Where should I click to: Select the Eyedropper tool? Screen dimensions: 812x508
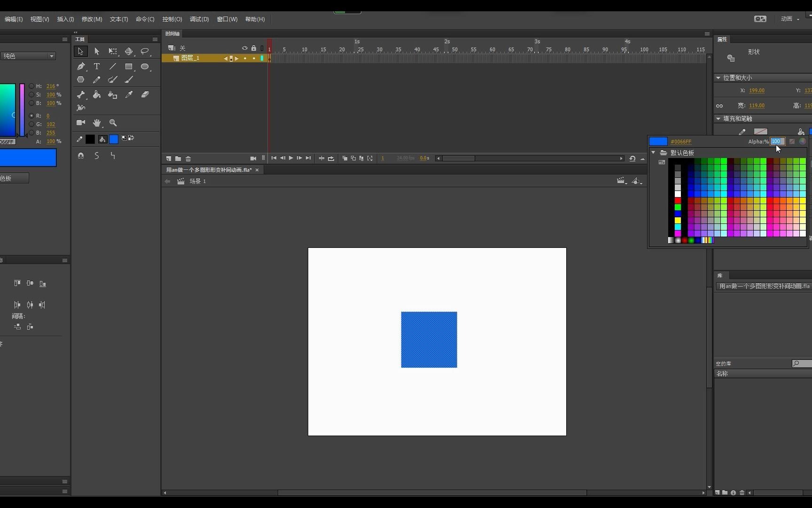pyautogui.click(x=129, y=95)
